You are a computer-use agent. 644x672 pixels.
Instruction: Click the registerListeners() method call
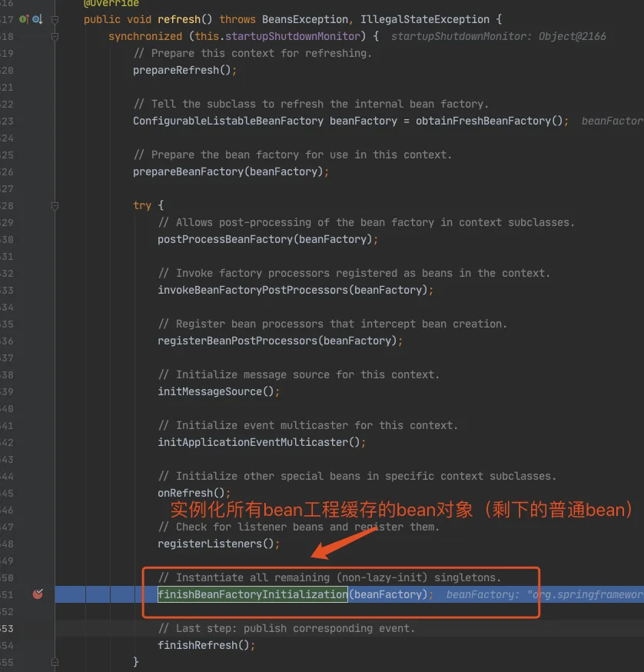215,544
